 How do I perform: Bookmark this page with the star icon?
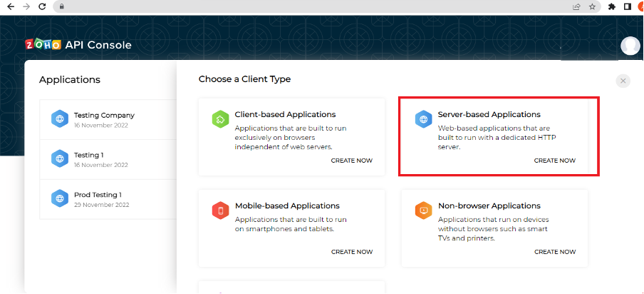[x=592, y=6]
